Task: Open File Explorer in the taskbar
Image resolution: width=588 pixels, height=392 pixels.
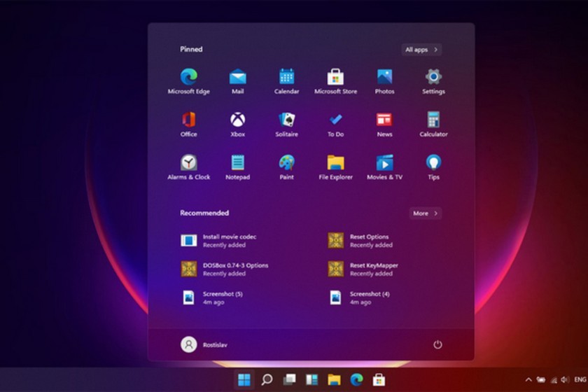Action: tap(334, 379)
